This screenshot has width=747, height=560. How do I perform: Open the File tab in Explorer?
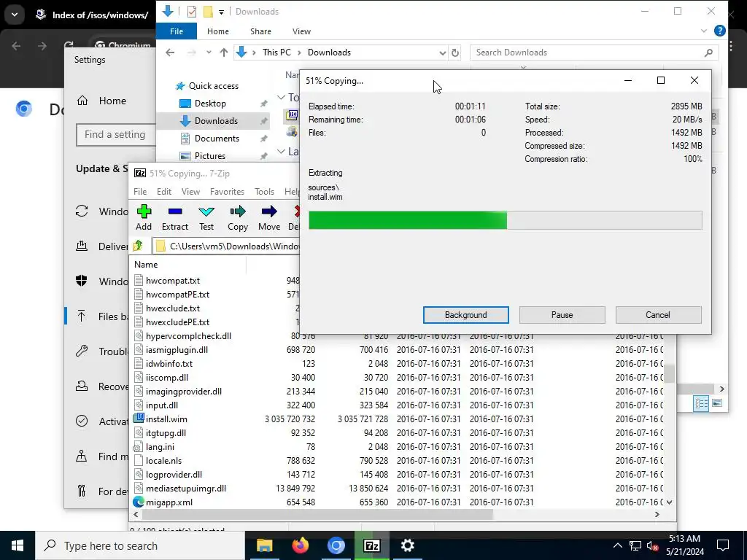click(177, 31)
